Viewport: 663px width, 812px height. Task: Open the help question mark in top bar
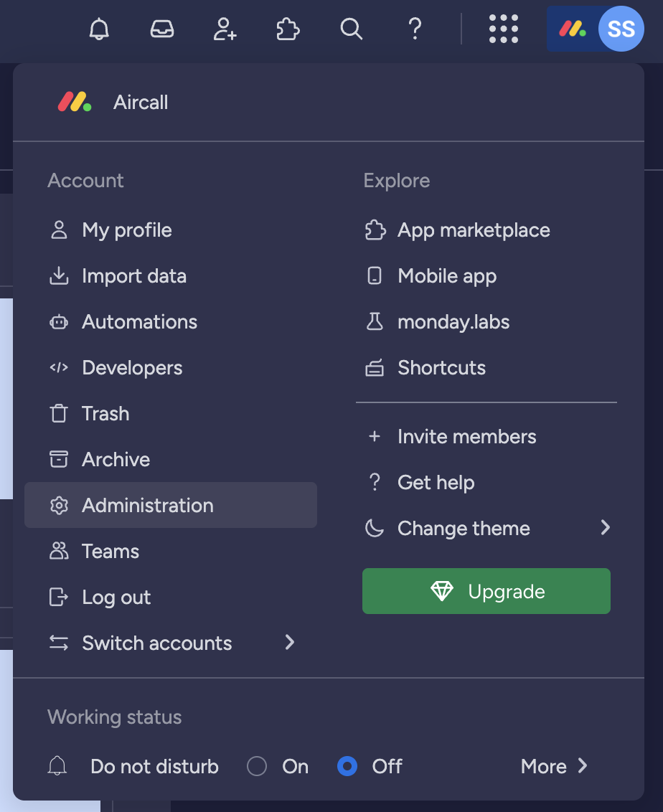click(x=415, y=29)
